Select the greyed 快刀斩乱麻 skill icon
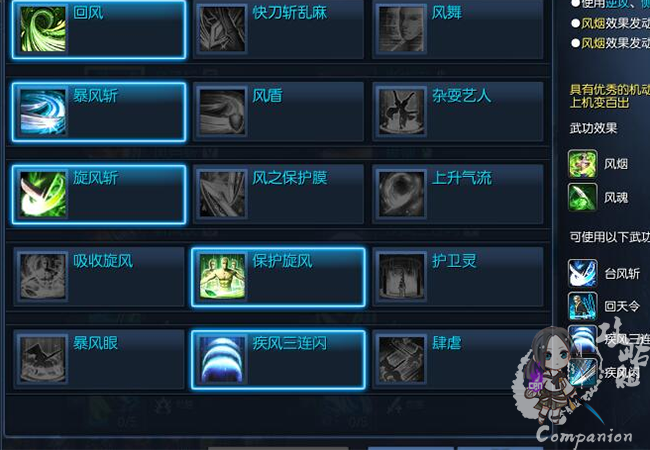Viewport: 650px width, 450px height. (223, 29)
